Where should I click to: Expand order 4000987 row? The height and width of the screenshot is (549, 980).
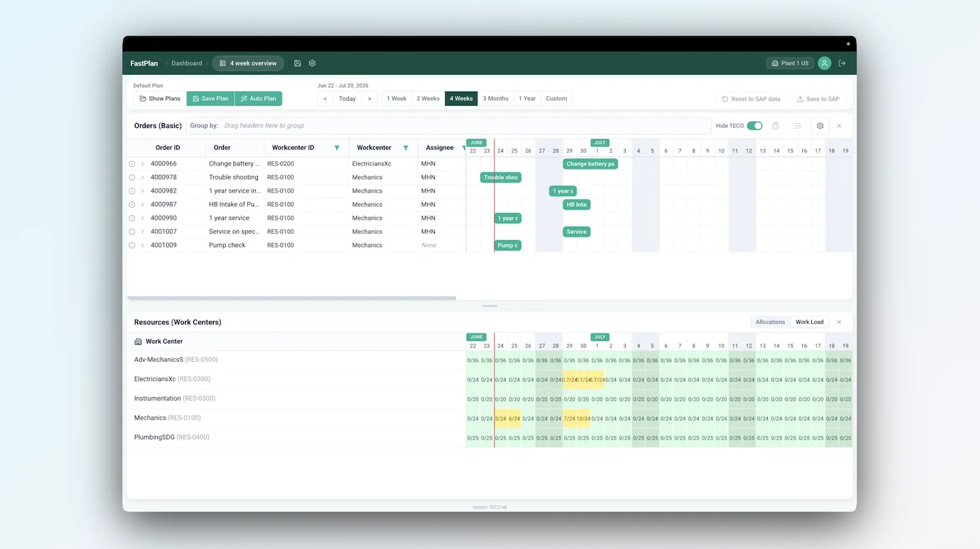click(x=142, y=205)
